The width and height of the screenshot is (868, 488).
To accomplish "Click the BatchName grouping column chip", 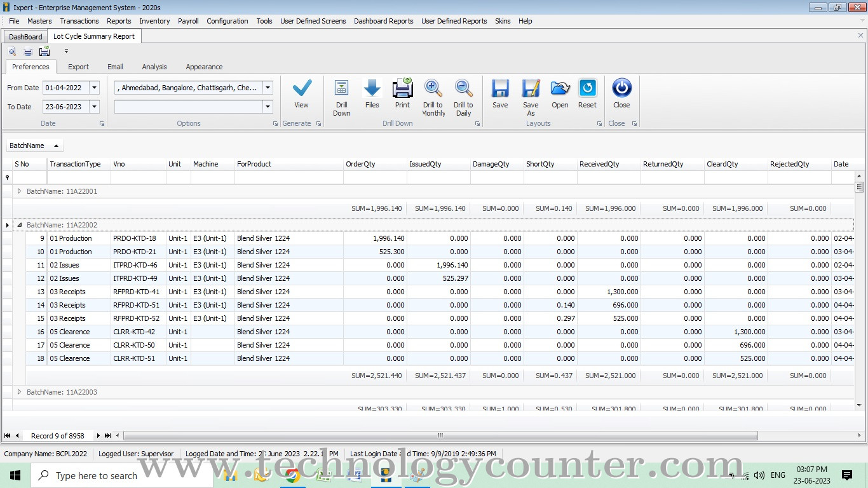I will coord(35,146).
